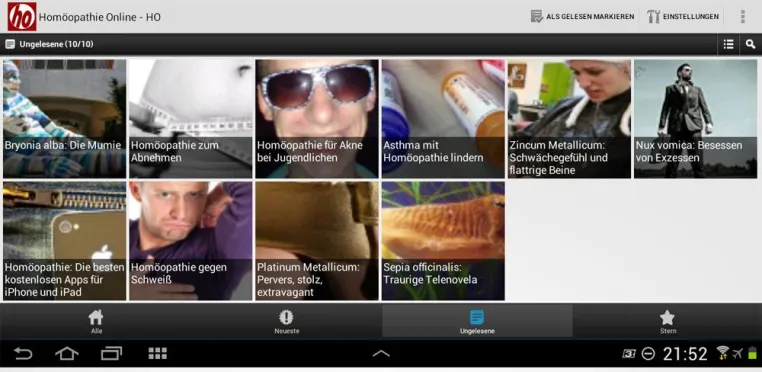The width and height of the screenshot is (762, 372).
Task: Open the Stern favorites tab
Action: 667,321
